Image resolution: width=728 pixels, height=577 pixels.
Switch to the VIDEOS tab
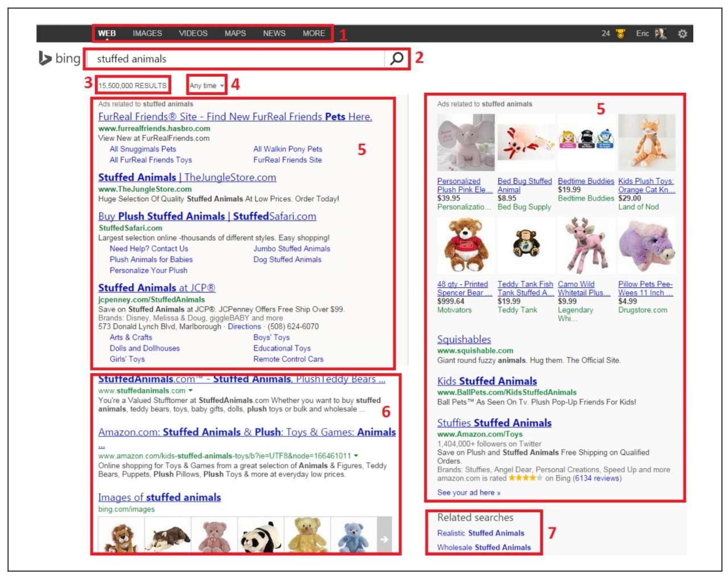click(193, 34)
